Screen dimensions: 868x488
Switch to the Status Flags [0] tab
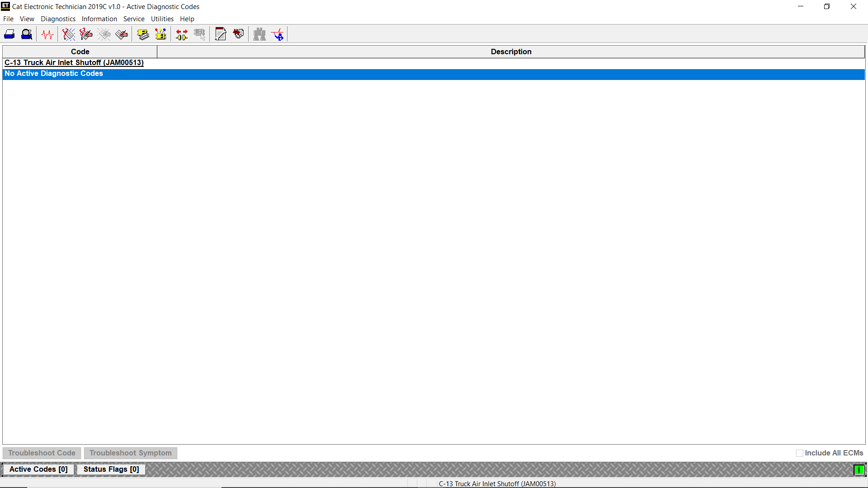tap(111, 469)
